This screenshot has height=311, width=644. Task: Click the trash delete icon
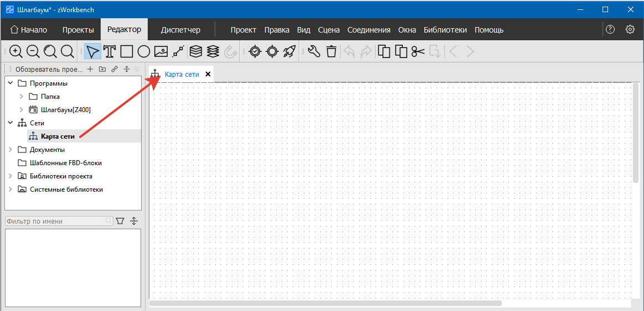coord(331,51)
